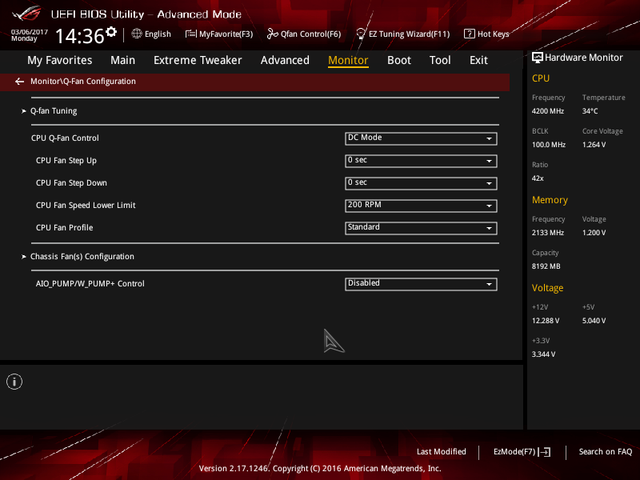Click the CPU Fan Step Down label

(x=71, y=183)
